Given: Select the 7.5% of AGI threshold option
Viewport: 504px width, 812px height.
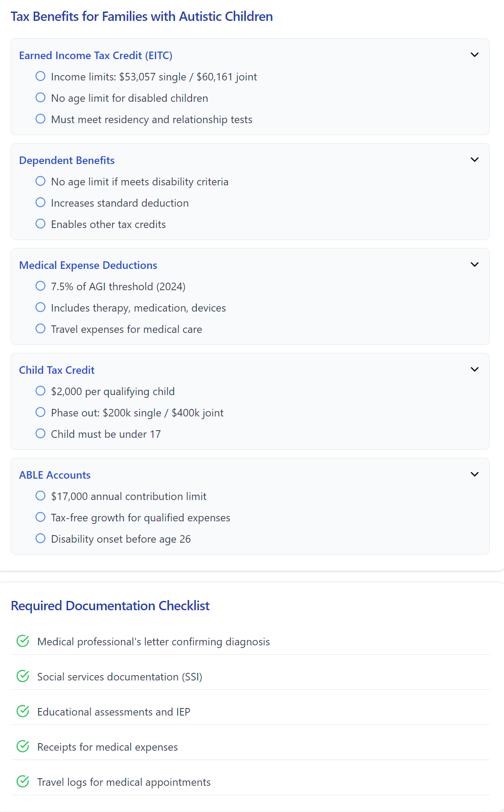Looking at the screenshot, I should tap(40, 286).
